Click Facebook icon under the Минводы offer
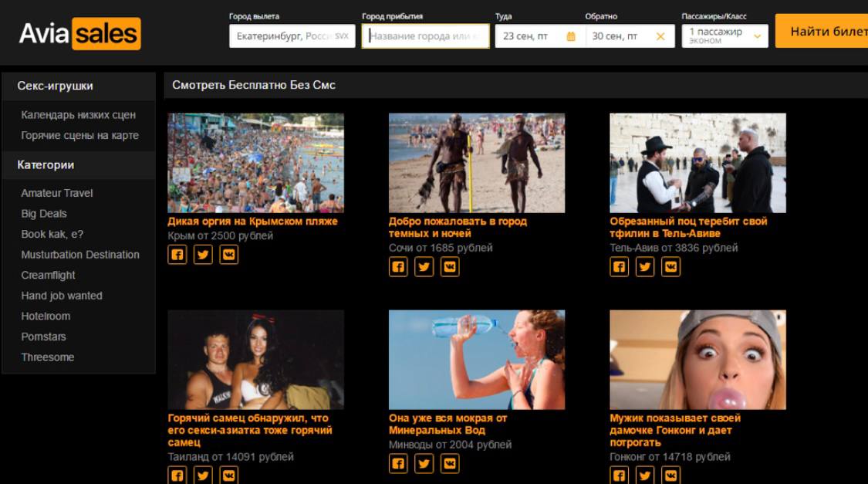This screenshot has height=484, width=868. 398,464
